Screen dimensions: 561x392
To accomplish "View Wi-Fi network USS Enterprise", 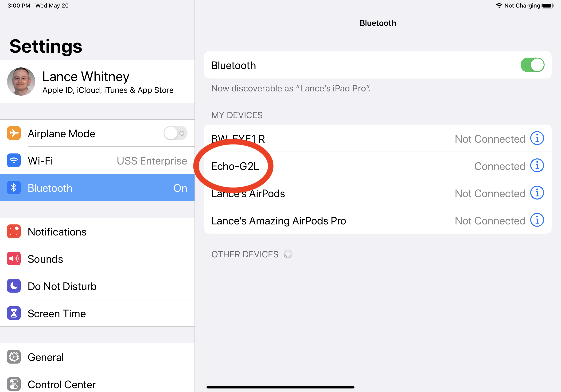I will click(97, 160).
